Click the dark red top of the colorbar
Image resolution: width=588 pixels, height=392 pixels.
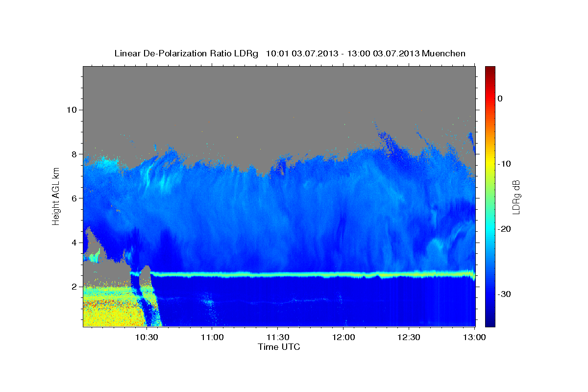(490, 70)
